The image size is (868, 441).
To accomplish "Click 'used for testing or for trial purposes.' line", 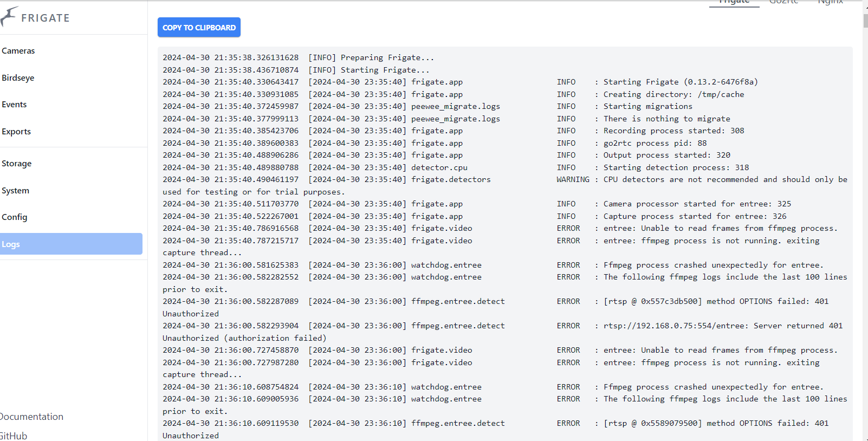I will pyautogui.click(x=254, y=192).
